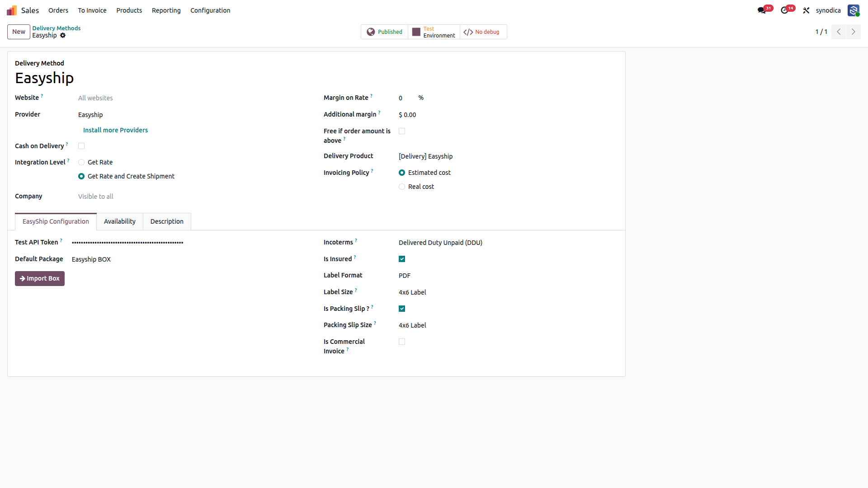
Task: Click the No debug code icon
Action: 468,32
